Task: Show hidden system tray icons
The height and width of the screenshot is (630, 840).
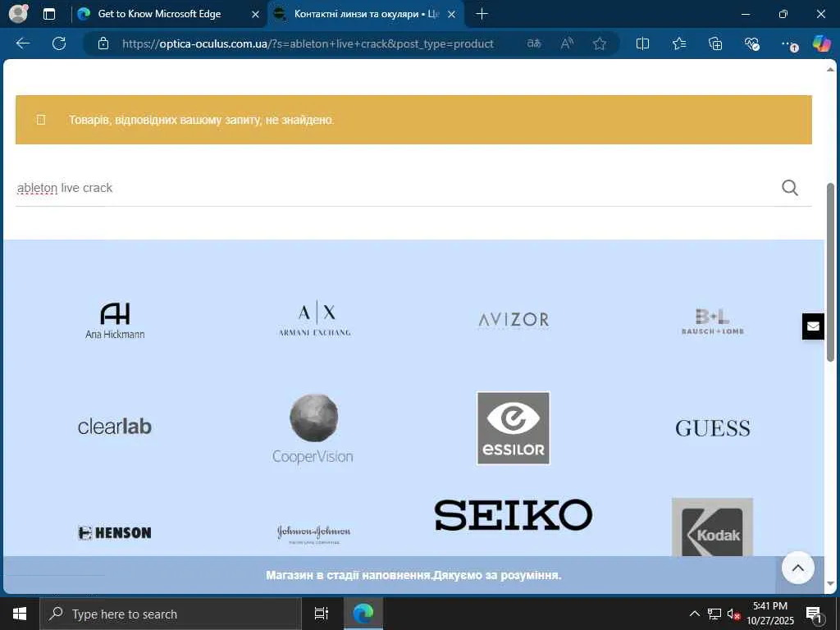Action: 694,614
